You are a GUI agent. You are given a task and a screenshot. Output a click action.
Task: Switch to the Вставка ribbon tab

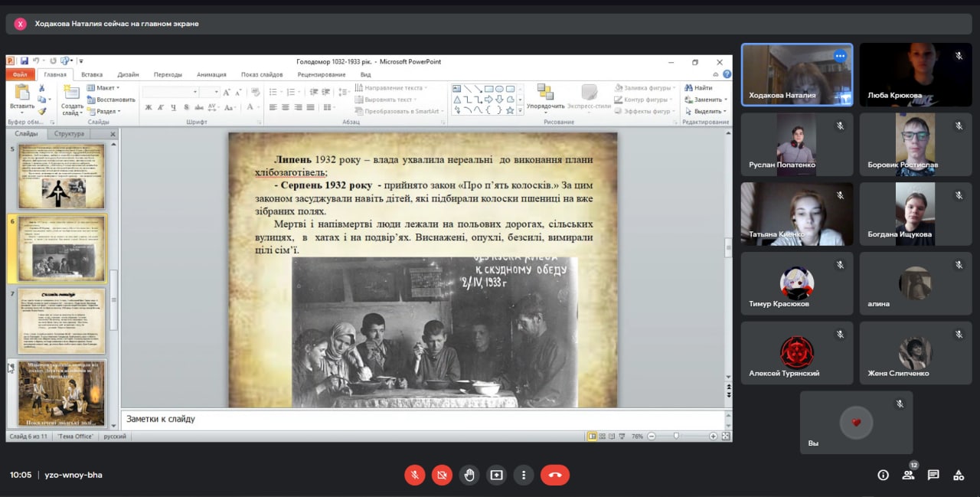click(92, 74)
